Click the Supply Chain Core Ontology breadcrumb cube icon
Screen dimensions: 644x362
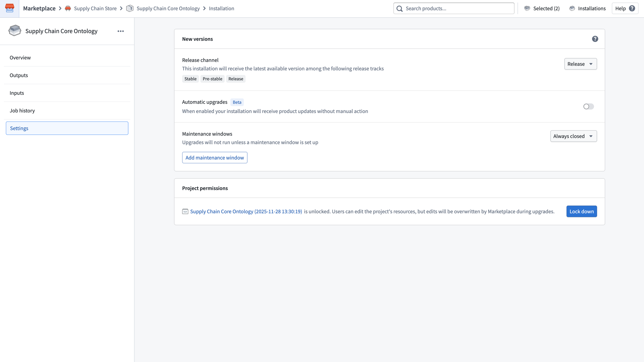[x=130, y=8]
